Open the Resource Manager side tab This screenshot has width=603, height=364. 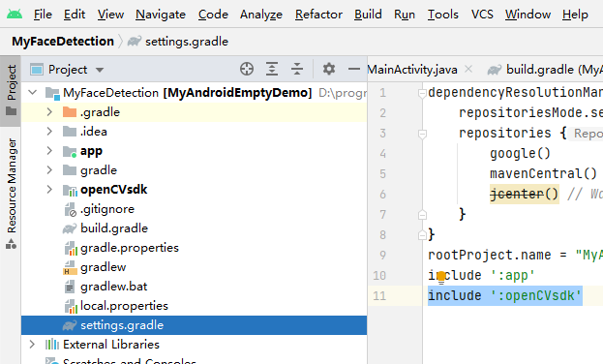tap(11, 194)
